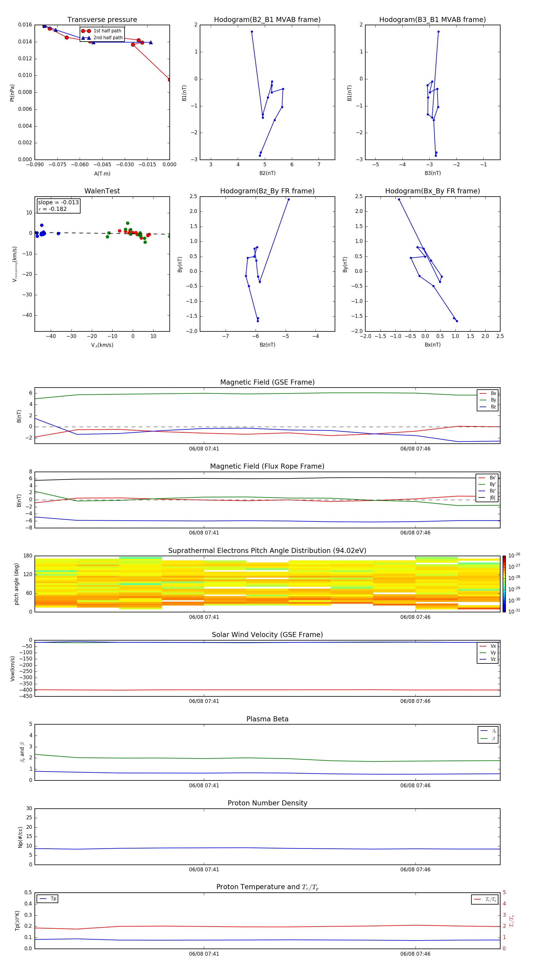
Task: Click the Vz legend entry in solar wind plot
Action: [x=488, y=659]
